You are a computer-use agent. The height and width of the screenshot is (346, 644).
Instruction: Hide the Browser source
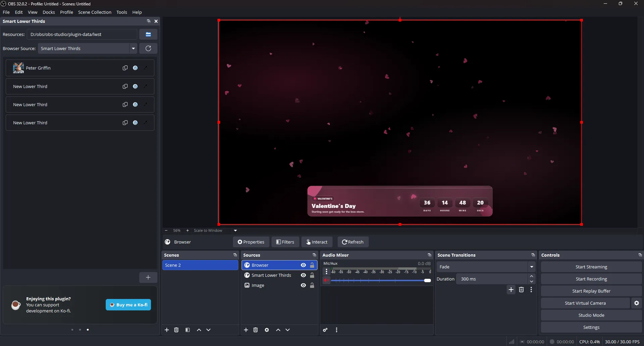(303, 265)
